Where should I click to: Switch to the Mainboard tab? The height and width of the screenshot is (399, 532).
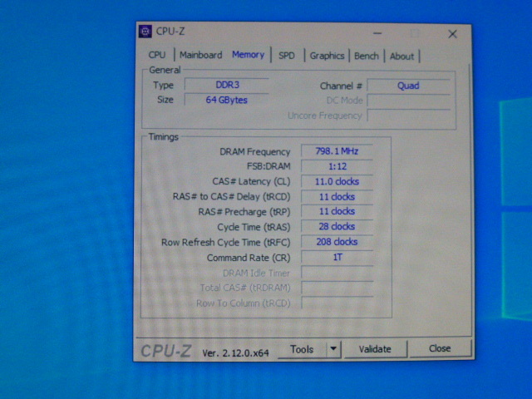201,55
